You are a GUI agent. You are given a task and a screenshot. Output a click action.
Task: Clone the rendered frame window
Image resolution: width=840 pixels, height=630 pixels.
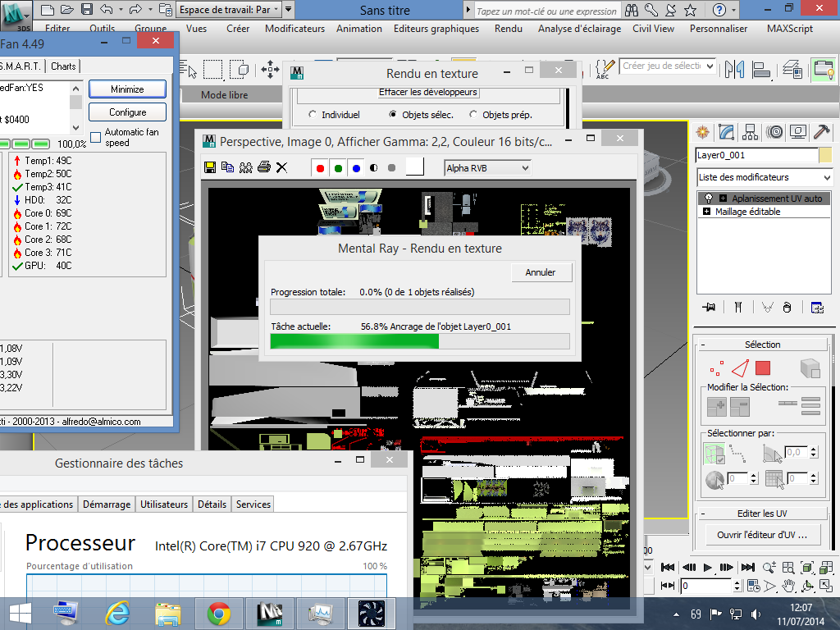(x=246, y=167)
